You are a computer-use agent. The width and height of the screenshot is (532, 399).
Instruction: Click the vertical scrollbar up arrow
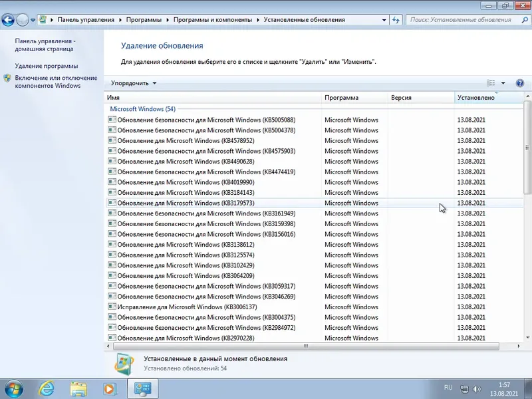click(x=527, y=96)
